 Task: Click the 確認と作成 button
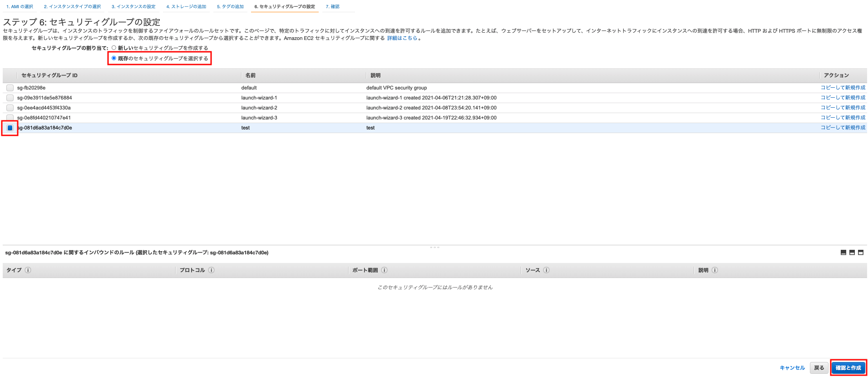[848, 368]
